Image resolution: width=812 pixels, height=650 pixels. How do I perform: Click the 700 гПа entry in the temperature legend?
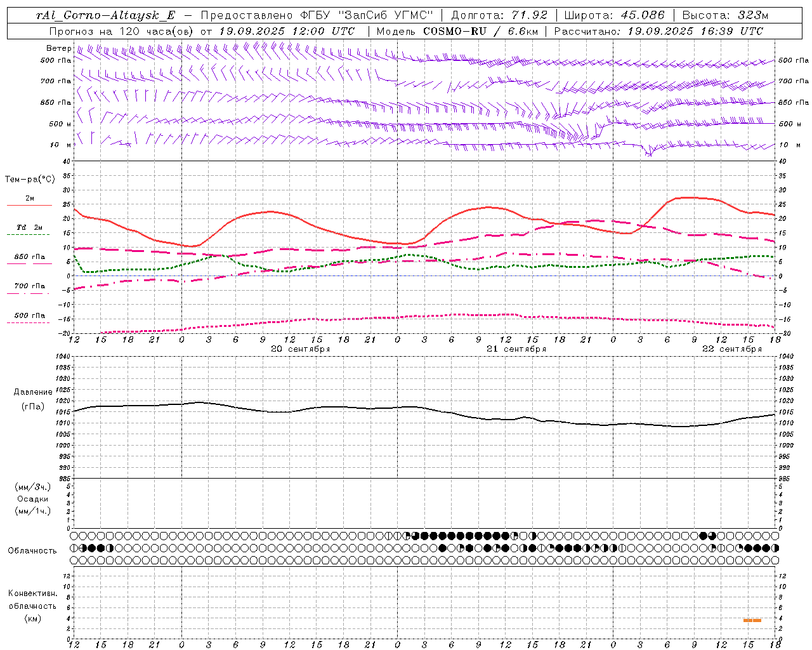30,286
